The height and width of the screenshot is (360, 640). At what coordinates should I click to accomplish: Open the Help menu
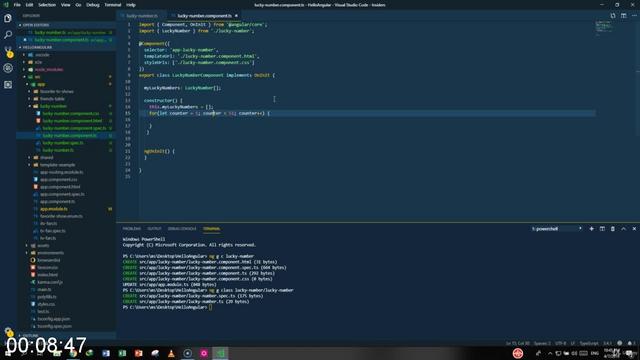click(x=131, y=5)
